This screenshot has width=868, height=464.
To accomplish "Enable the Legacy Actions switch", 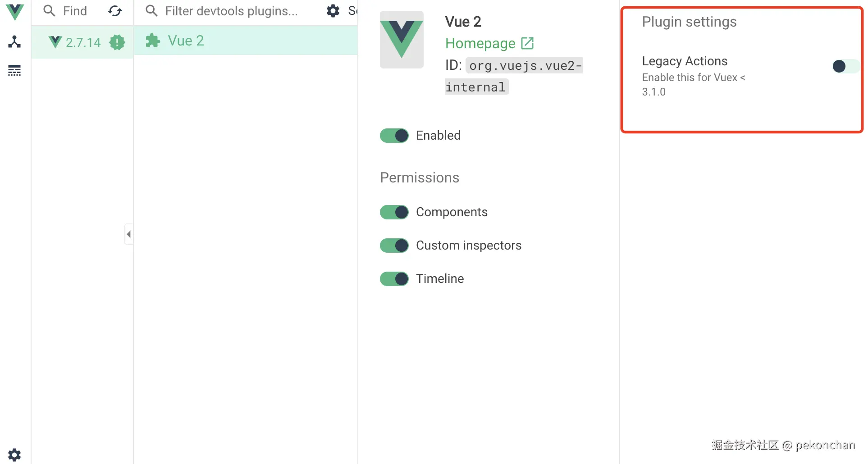I will point(845,67).
